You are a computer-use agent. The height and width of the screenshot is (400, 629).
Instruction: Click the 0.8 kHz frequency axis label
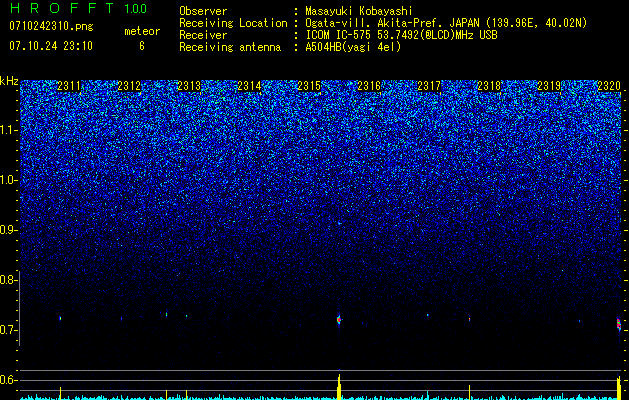[x=8, y=280]
